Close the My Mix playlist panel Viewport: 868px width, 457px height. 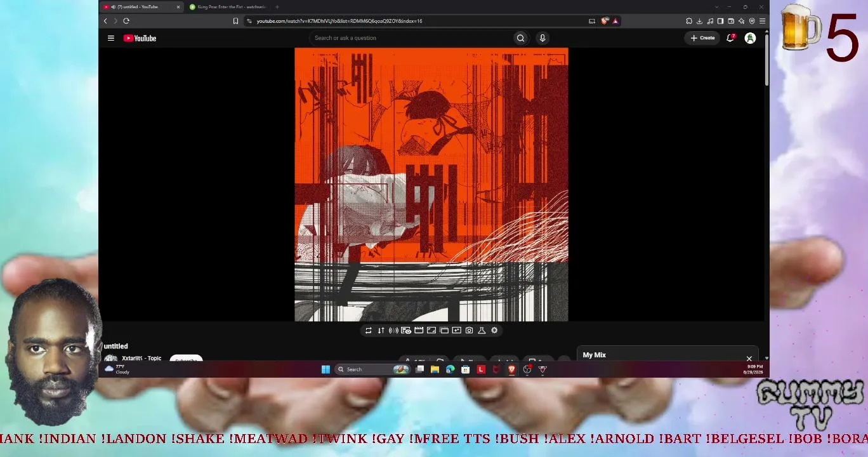click(749, 359)
